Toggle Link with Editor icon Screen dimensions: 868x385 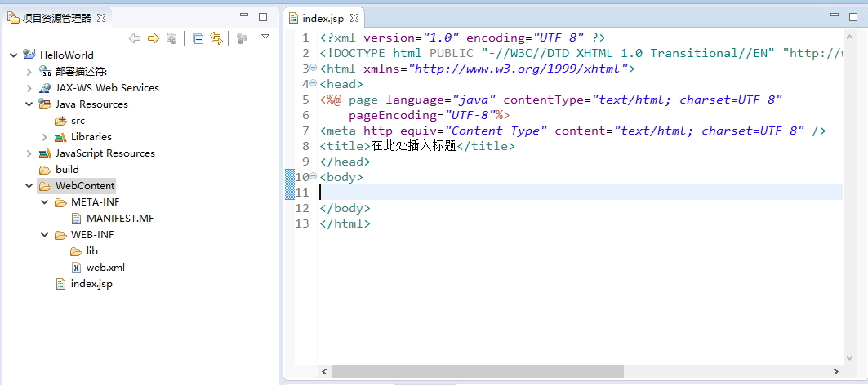(x=216, y=38)
